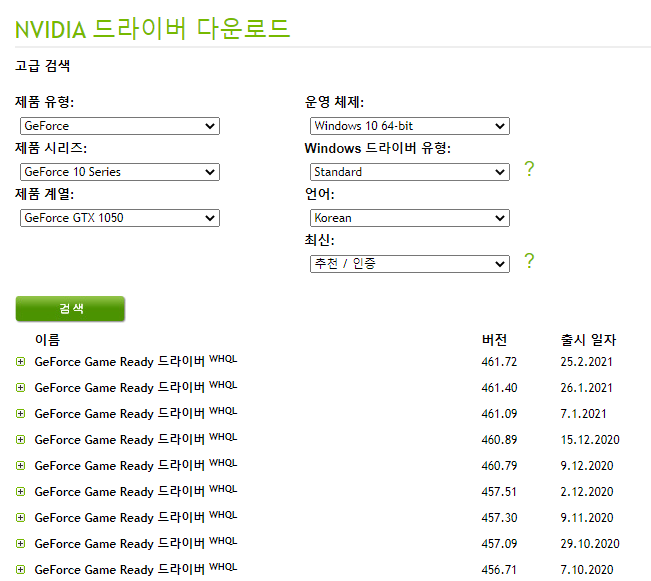Expand the driver row version 457.09
Viewport: 651px width, 581px height.
pos(20,544)
